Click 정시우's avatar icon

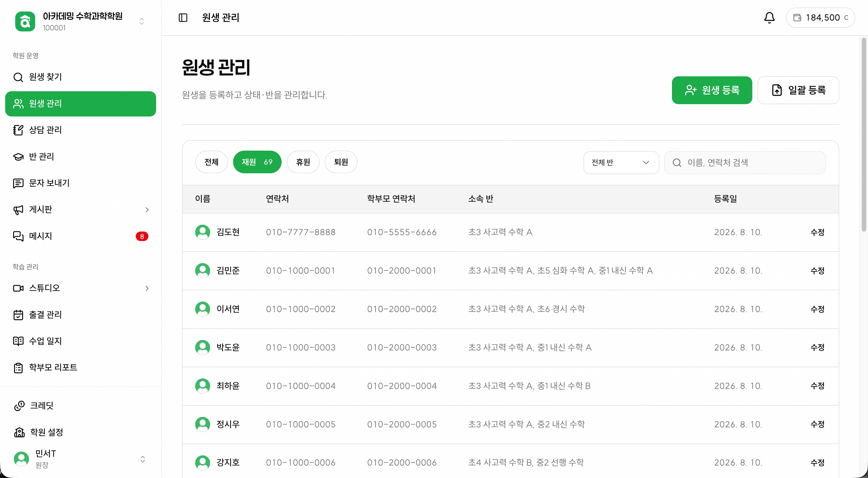pyautogui.click(x=203, y=424)
